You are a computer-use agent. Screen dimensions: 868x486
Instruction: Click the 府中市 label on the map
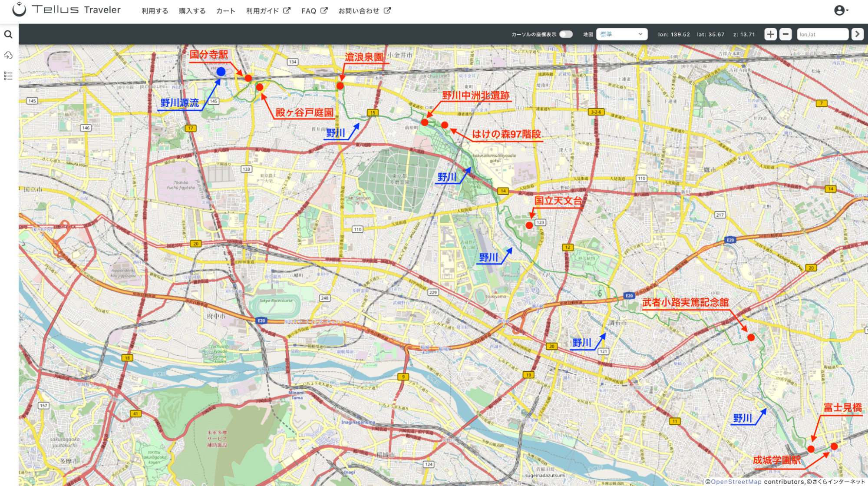(x=216, y=316)
